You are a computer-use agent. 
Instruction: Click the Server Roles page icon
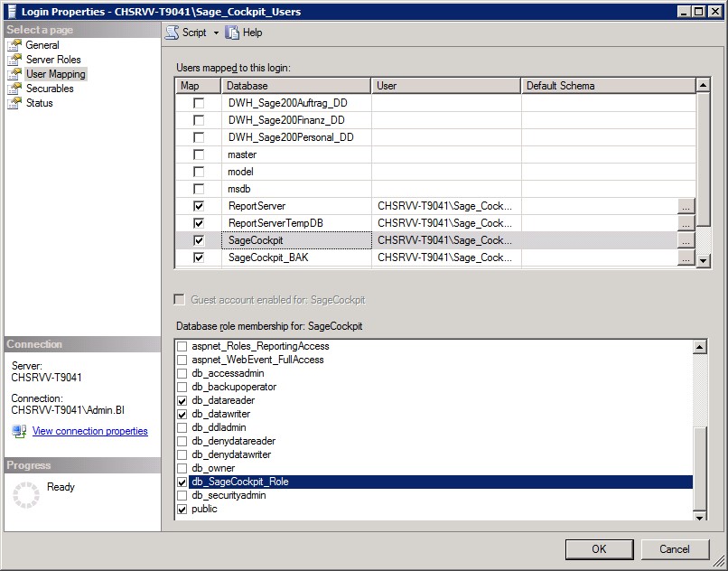tap(14, 60)
